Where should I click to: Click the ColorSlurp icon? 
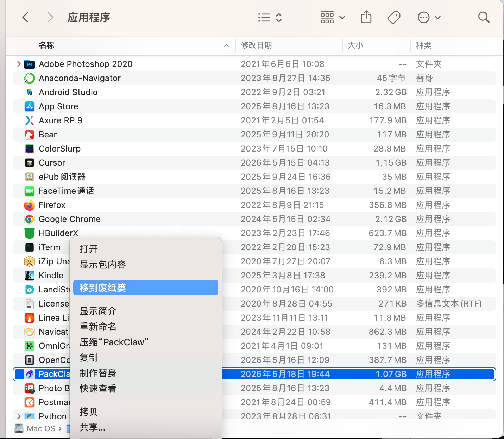30,149
